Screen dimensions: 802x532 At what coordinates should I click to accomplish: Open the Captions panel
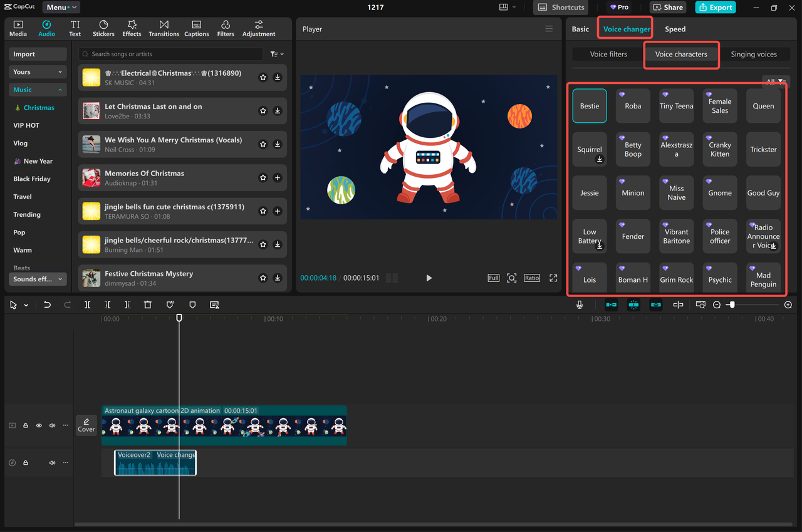tap(196, 28)
